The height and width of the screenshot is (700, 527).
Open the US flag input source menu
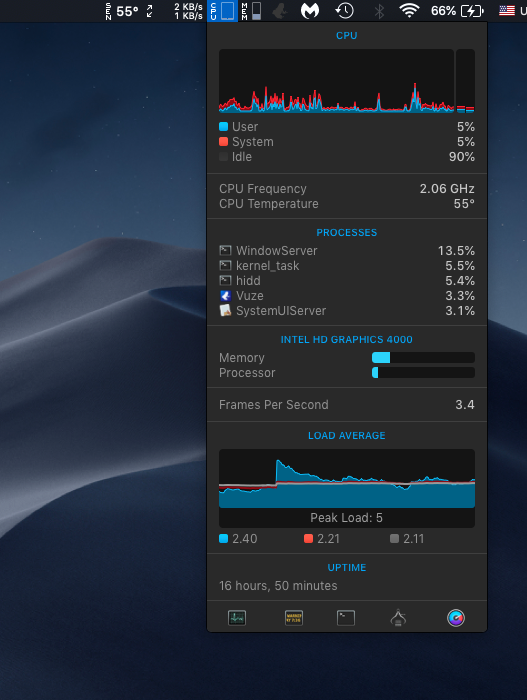click(x=507, y=11)
